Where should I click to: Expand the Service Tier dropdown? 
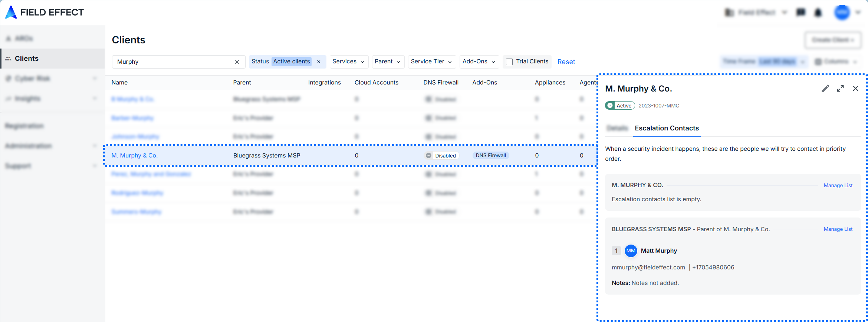432,62
